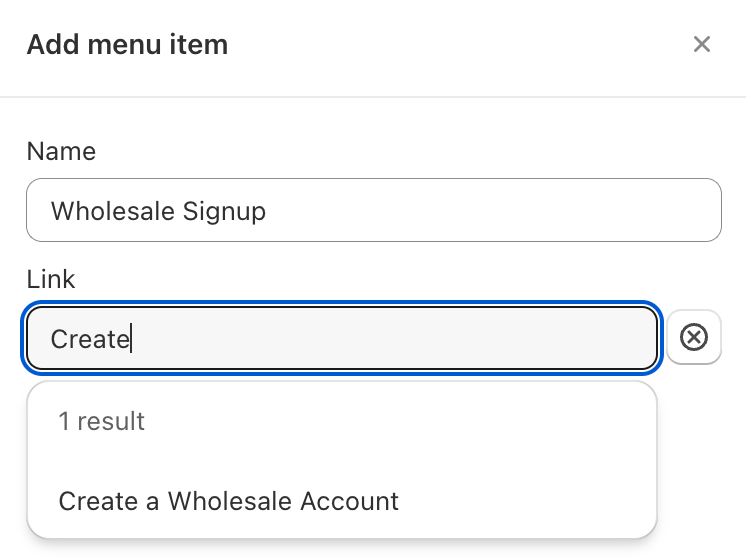Click the Add menu item heading

click(127, 44)
